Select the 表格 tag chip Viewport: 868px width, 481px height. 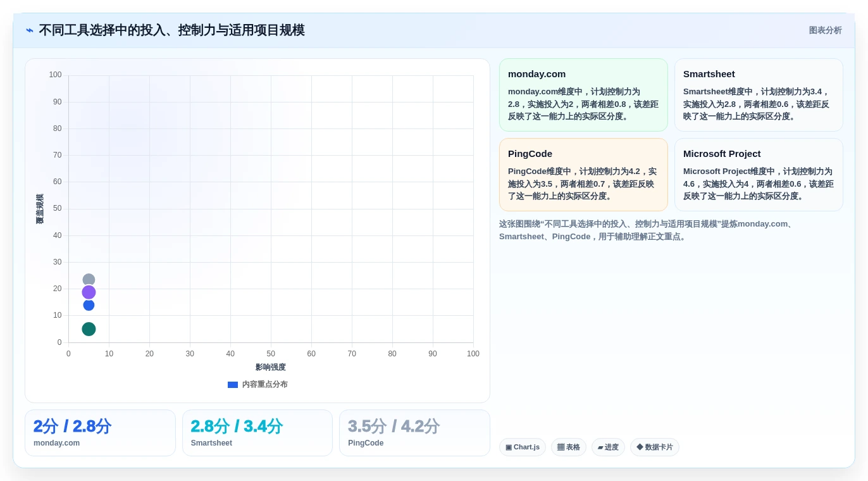click(x=569, y=447)
